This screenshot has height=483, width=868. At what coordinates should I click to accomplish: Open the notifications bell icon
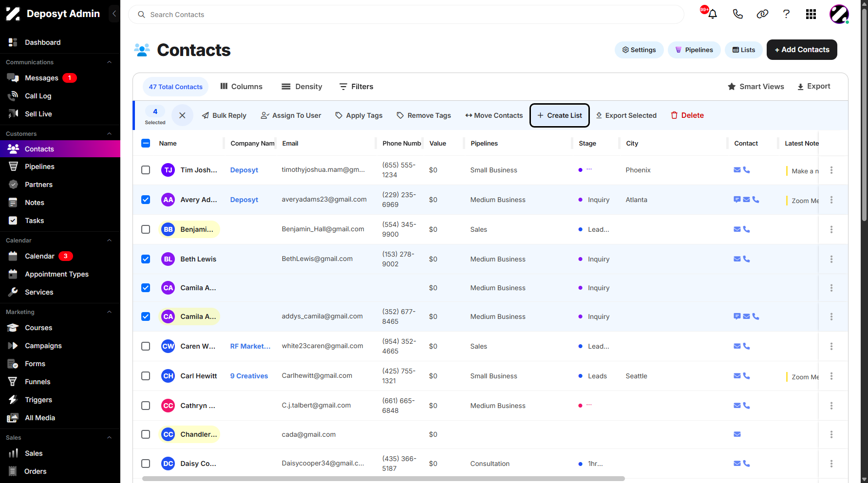712,14
